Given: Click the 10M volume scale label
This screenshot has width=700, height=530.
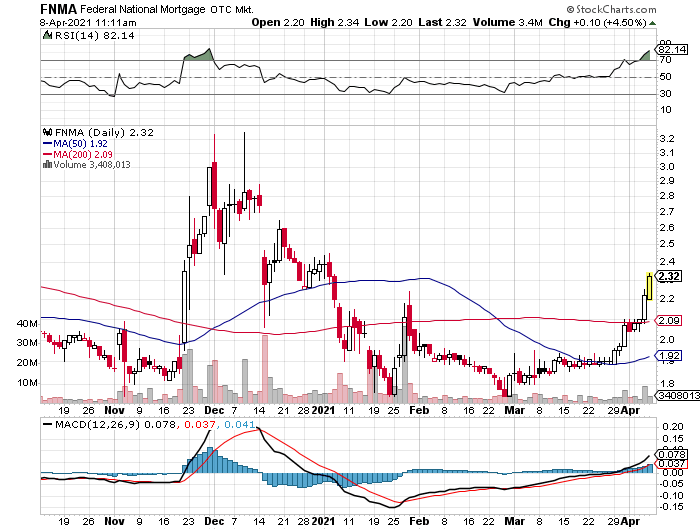Looking at the screenshot, I should point(27,383).
